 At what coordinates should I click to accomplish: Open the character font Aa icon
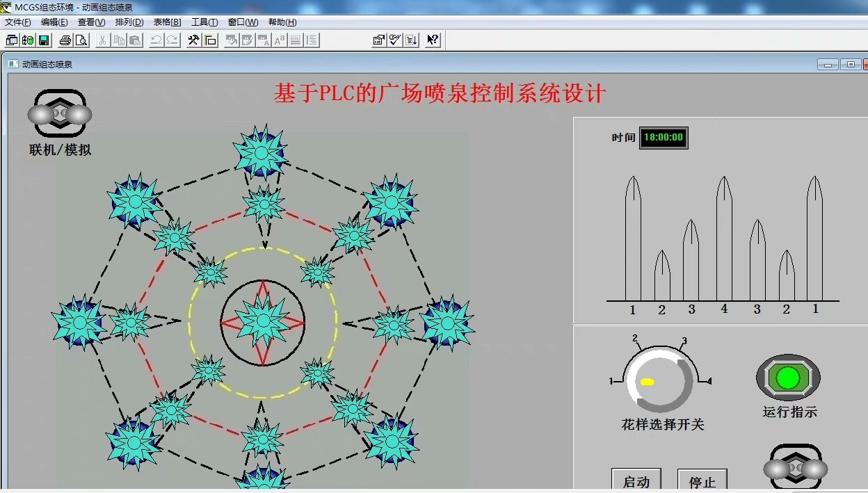280,40
